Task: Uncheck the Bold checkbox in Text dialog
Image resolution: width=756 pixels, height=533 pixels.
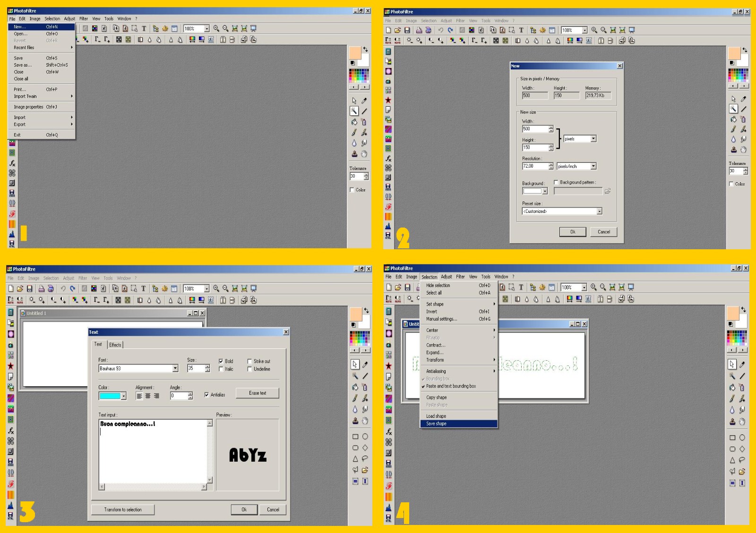Action: [x=221, y=361]
